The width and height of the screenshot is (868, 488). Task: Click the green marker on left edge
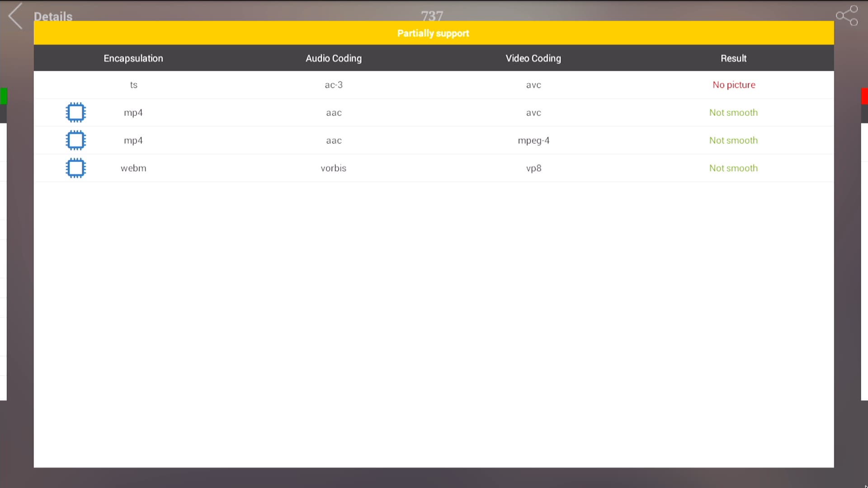click(x=4, y=96)
